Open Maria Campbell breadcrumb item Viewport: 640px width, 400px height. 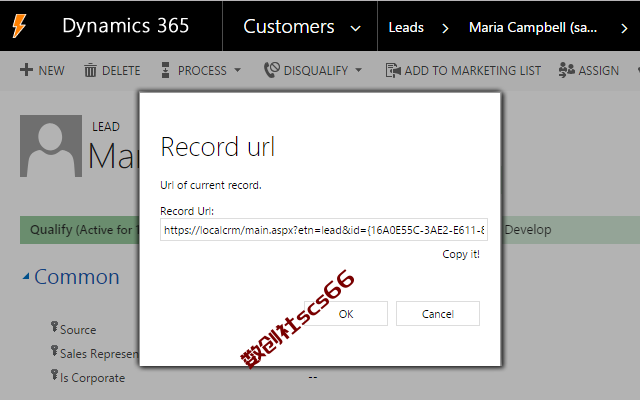(533, 27)
